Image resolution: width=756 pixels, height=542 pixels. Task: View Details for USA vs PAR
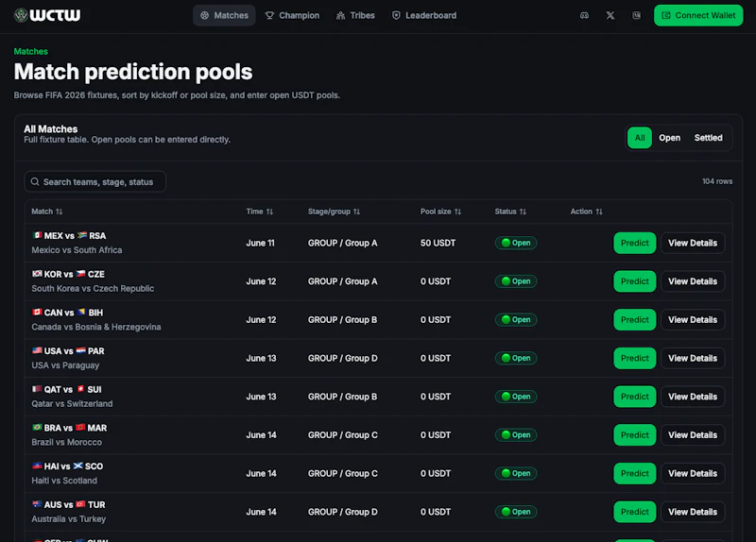tap(693, 358)
